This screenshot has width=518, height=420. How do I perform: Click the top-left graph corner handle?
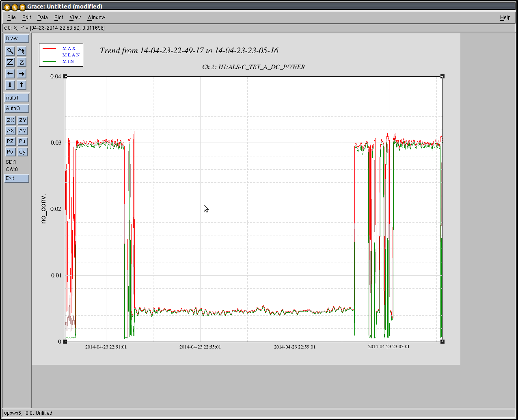point(65,76)
